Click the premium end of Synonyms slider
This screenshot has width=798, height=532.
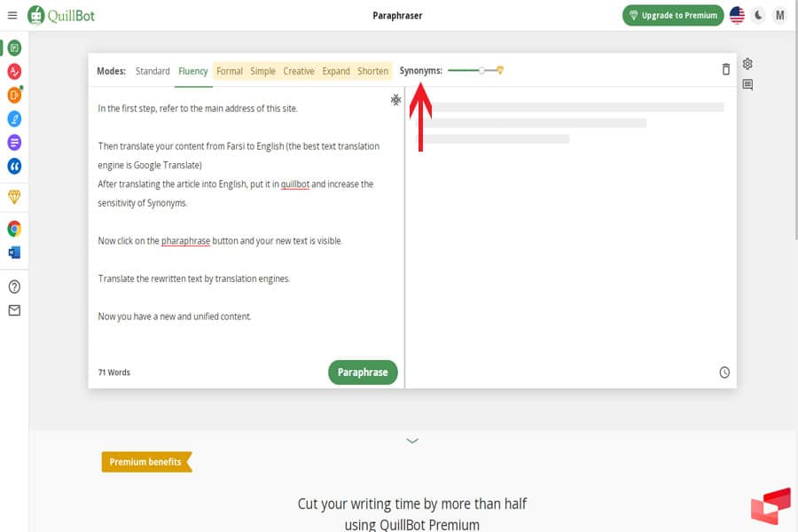point(500,70)
